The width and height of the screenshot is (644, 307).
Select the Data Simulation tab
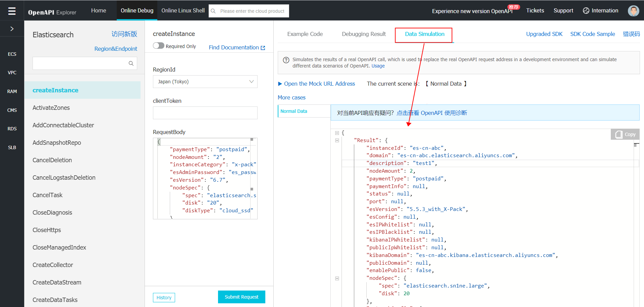click(425, 34)
